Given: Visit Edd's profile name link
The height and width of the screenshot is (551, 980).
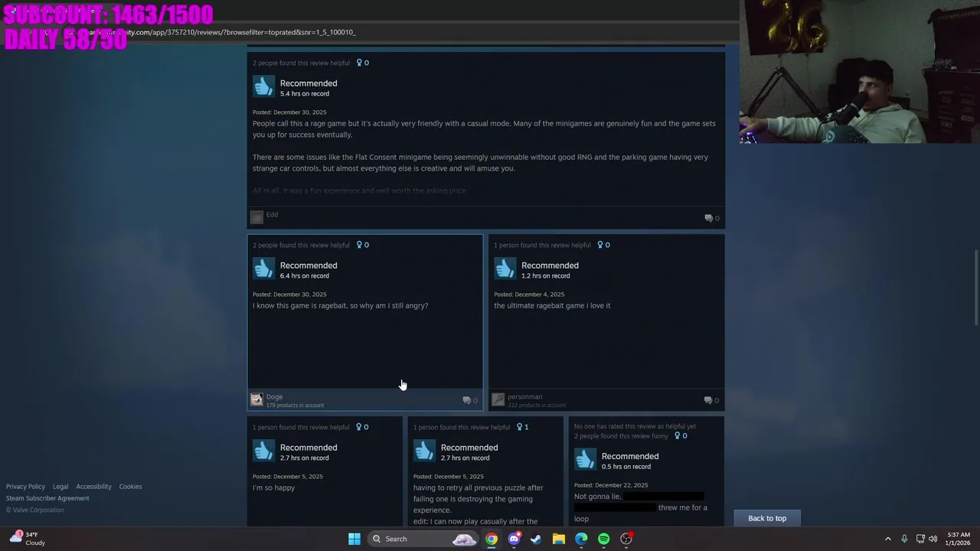Looking at the screenshot, I should (272, 214).
